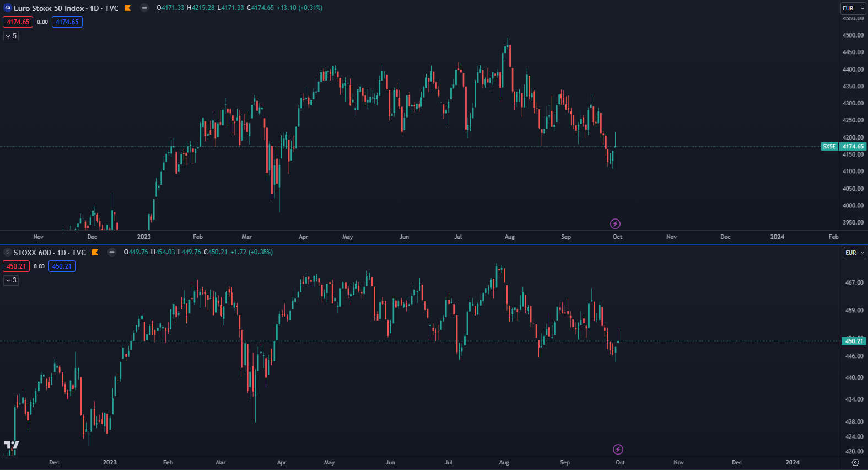Open EUR currency dropdown on top chart
Image resolution: width=868 pixels, height=470 pixels.
point(853,8)
